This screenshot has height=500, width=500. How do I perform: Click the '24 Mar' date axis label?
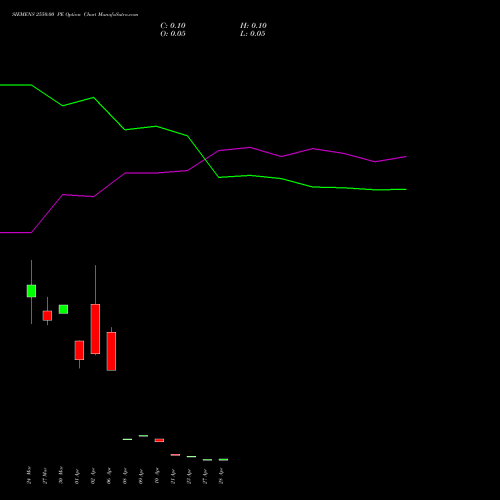coord(29,476)
